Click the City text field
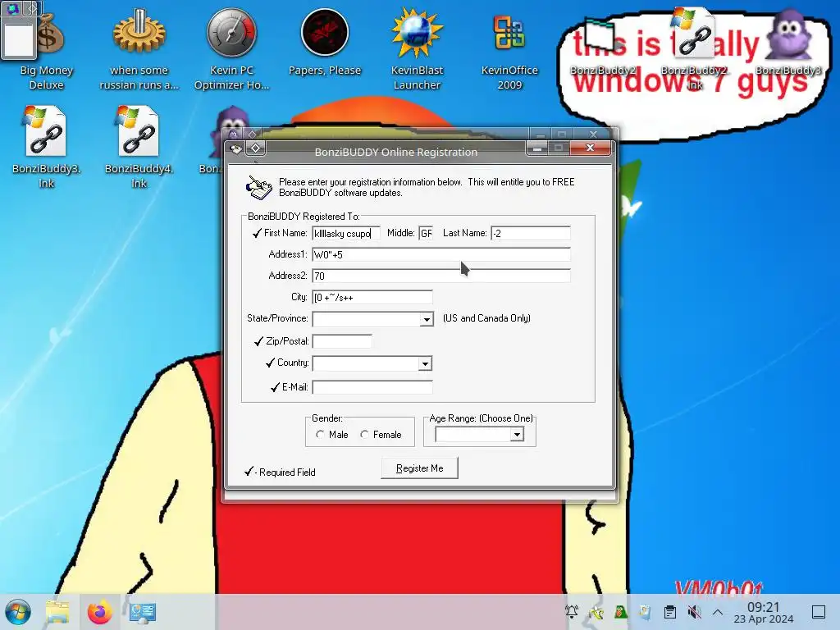 (372, 297)
